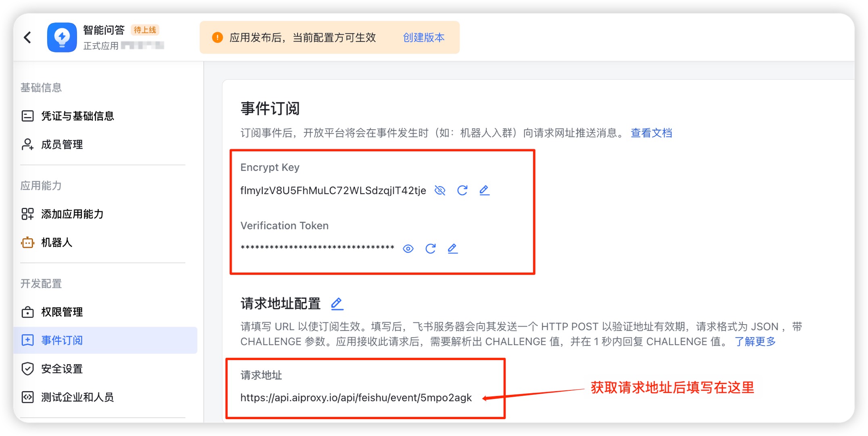Click the orange warning icon in banner
Screen dimensions: 868x436
coord(217,38)
